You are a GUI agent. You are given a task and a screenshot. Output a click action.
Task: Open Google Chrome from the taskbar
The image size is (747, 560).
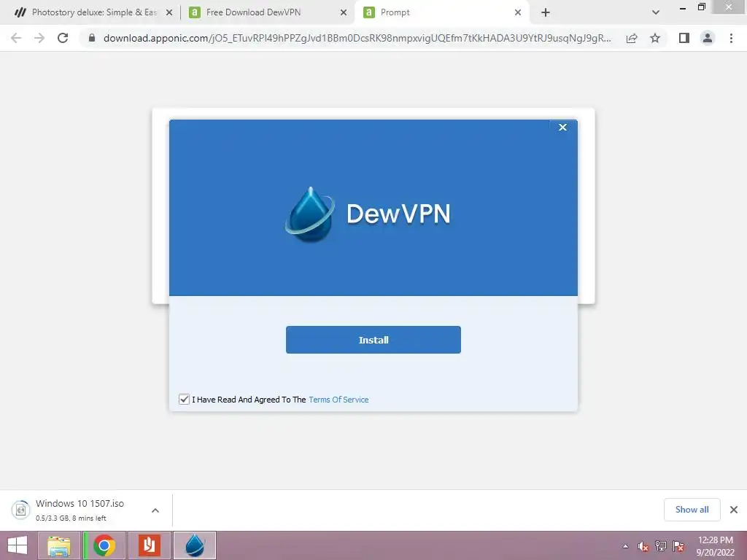click(x=104, y=545)
